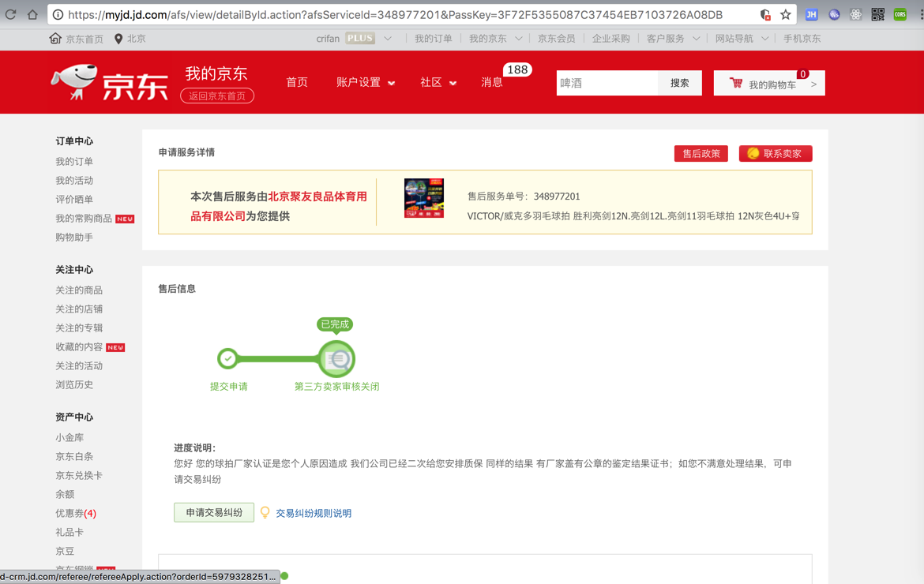The image size is (924, 584).
Task: Click the 联系卖家 button
Action: pos(776,154)
